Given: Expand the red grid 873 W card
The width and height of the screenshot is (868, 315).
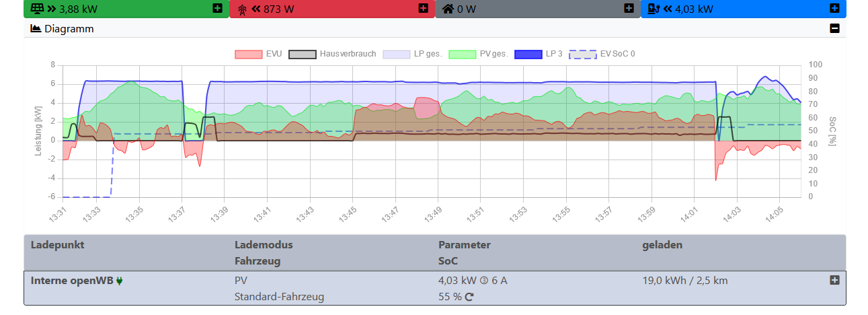Looking at the screenshot, I should pyautogui.click(x=423, y=9).
